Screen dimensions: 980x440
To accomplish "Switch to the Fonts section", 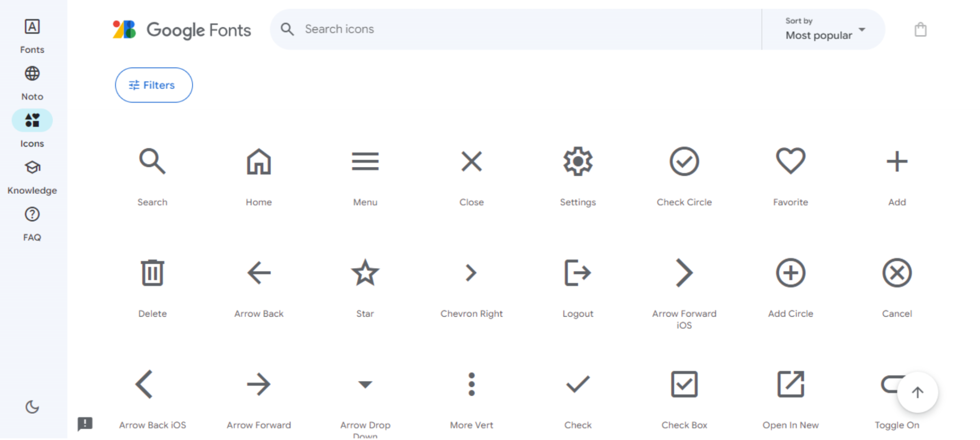I will point(32,33).
